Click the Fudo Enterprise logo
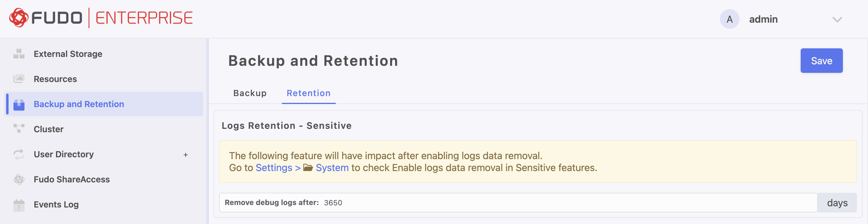The image size is (868, 224). click(x=101, y=17)
